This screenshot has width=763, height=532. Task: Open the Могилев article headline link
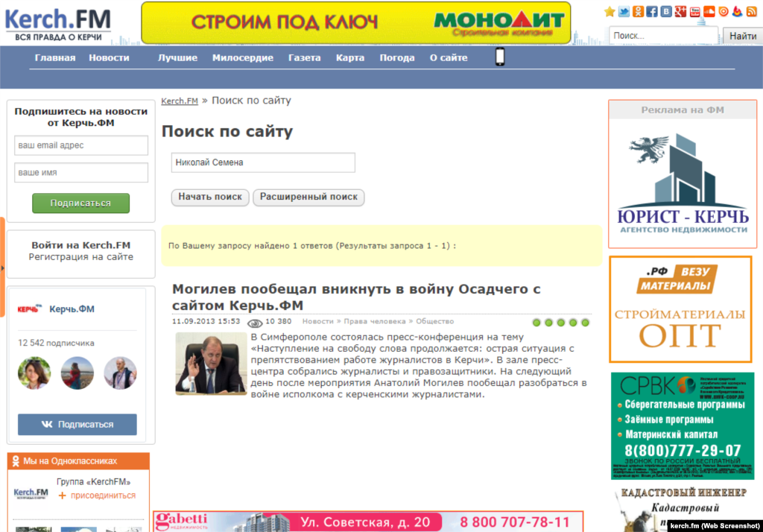point(356,297)
